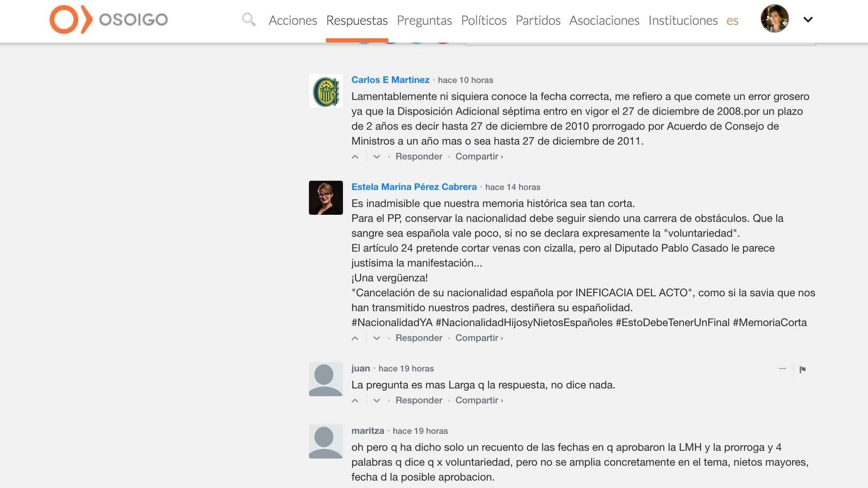
Task: Open the 'es' language selector
Action: [732, 21]
